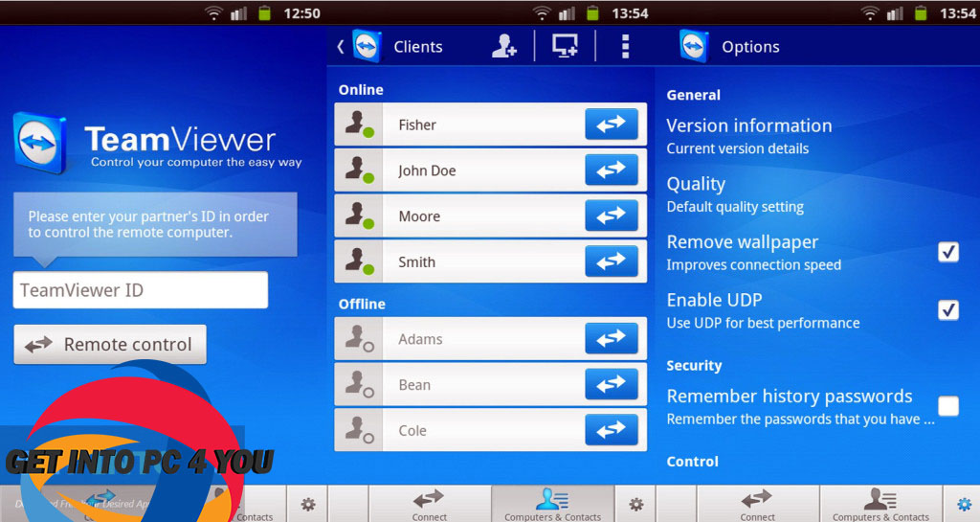Select the Adams offline row
This screenshot has width=980, height=522.
click(491, 339)
